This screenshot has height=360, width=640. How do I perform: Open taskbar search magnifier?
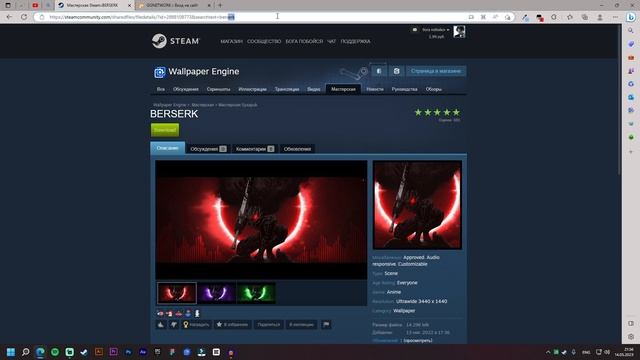tap(26, 352)
